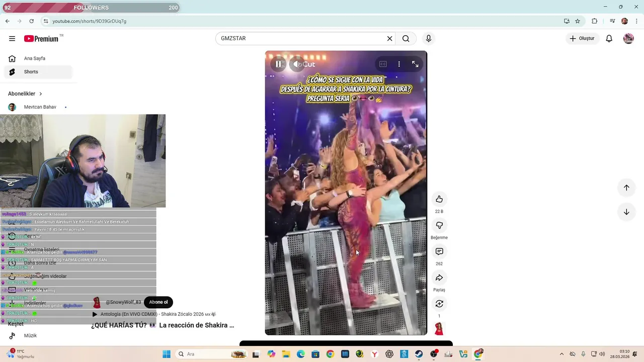Viewport: 644px width, 362px height.
Task: Open the weather widget showing 11°C
Action: click(x=21, y=354)
